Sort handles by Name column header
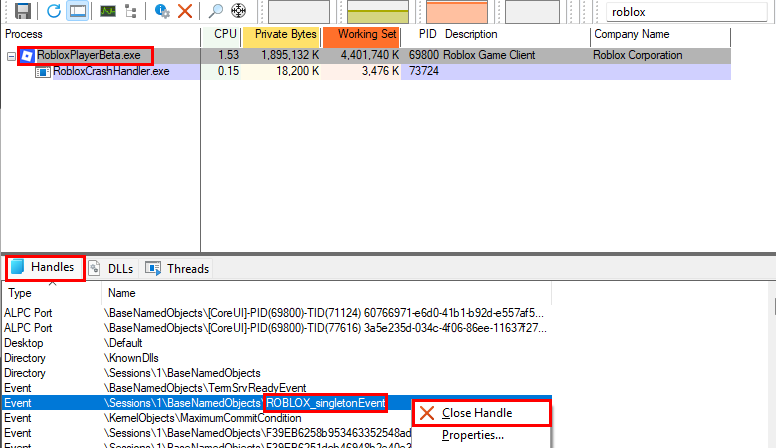The width and height of the screenshot is (776, 448). [x=327, y=293]
